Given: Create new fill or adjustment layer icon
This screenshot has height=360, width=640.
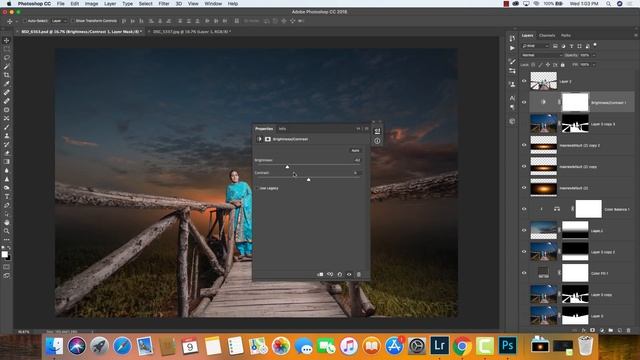Looking at the screenshot, I should pyautogui.click(x=602, y=330).
